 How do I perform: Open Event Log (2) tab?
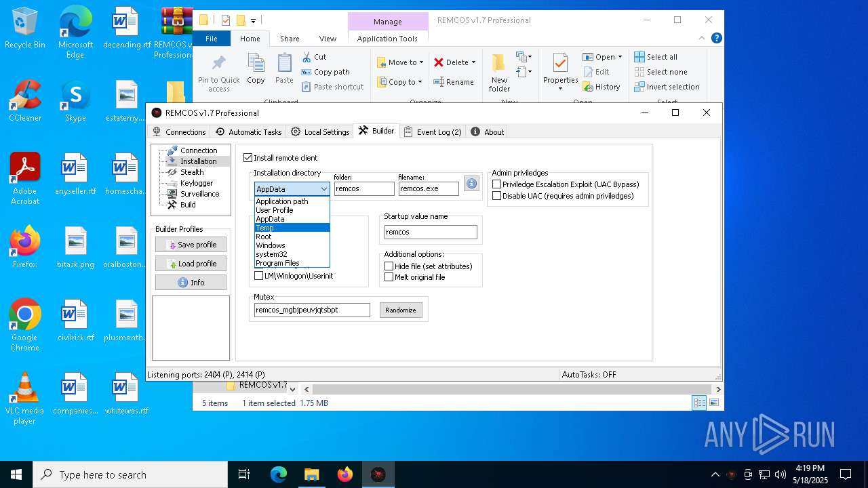[x=433, y=131]
